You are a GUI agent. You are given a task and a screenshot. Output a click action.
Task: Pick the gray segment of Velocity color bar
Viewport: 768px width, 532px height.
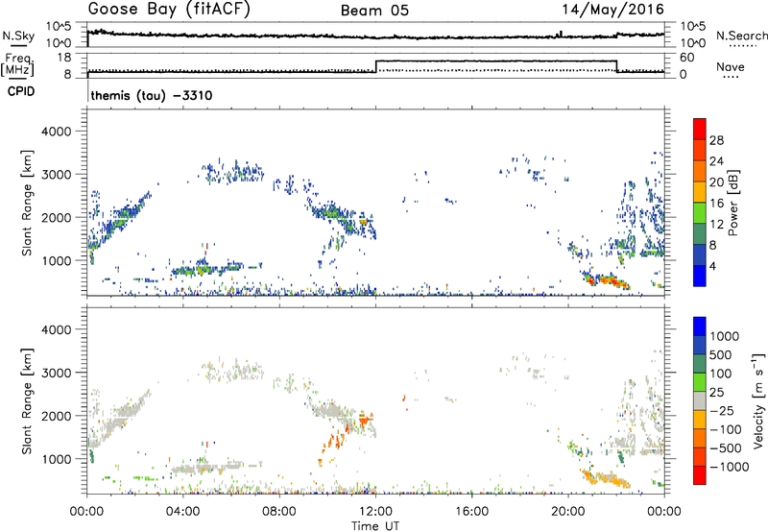(x=700, y=400)
